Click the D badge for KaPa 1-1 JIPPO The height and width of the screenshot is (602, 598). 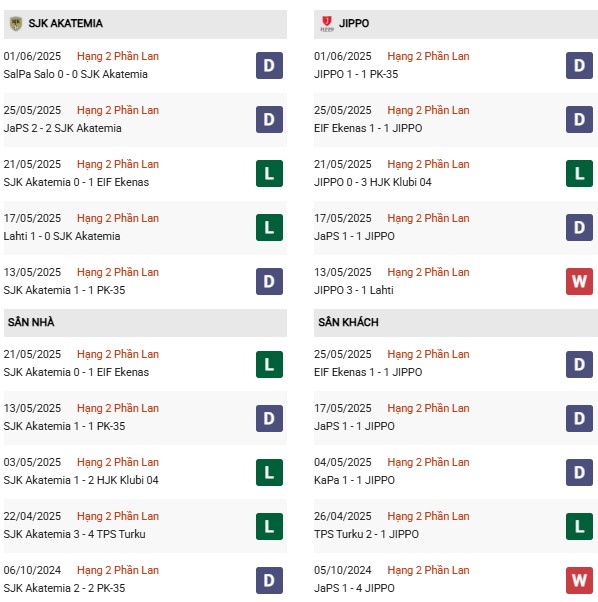pyautogui.click(x=579, y=472)
